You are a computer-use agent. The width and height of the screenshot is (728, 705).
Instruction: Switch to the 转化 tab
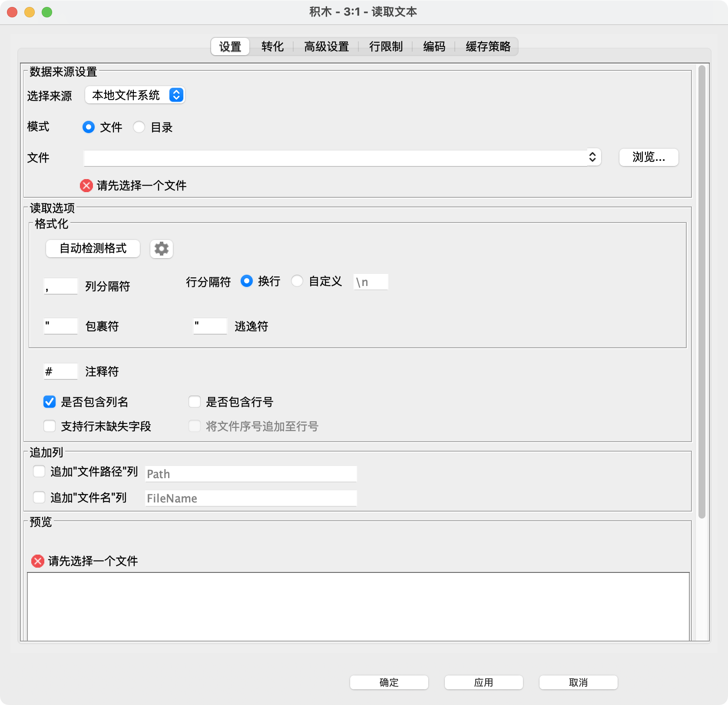pyautogui.click(x=273, y=47)
